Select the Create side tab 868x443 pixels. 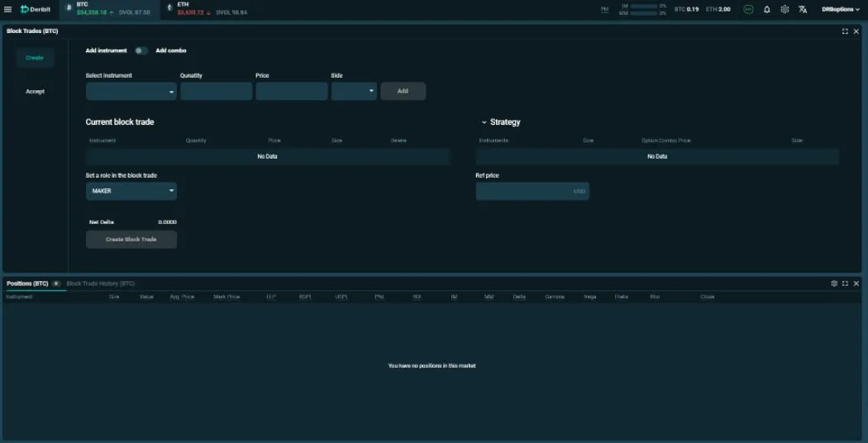tap(35, 58)
